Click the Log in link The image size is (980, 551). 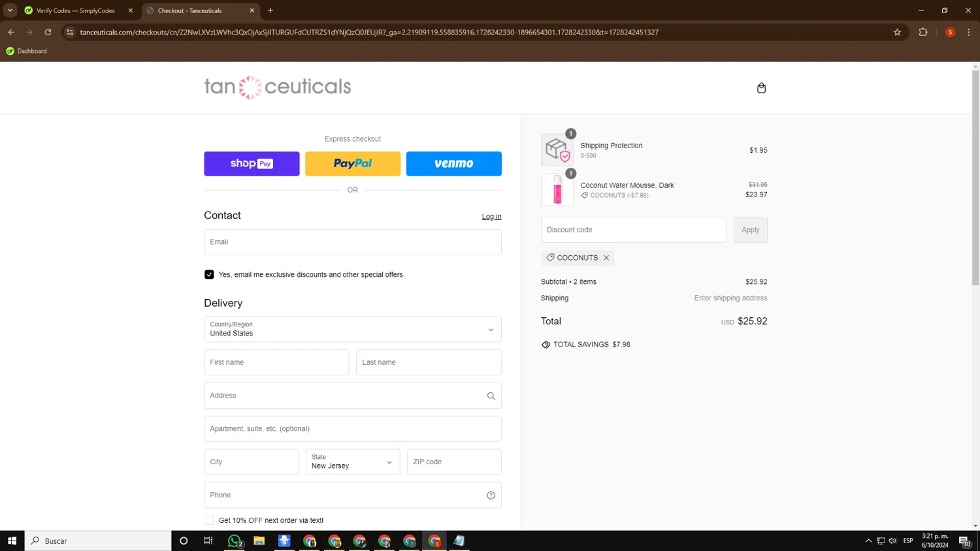492,217
